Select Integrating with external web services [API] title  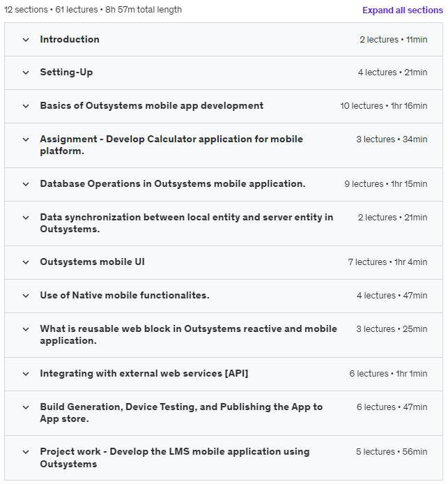[x=144, y=373]
